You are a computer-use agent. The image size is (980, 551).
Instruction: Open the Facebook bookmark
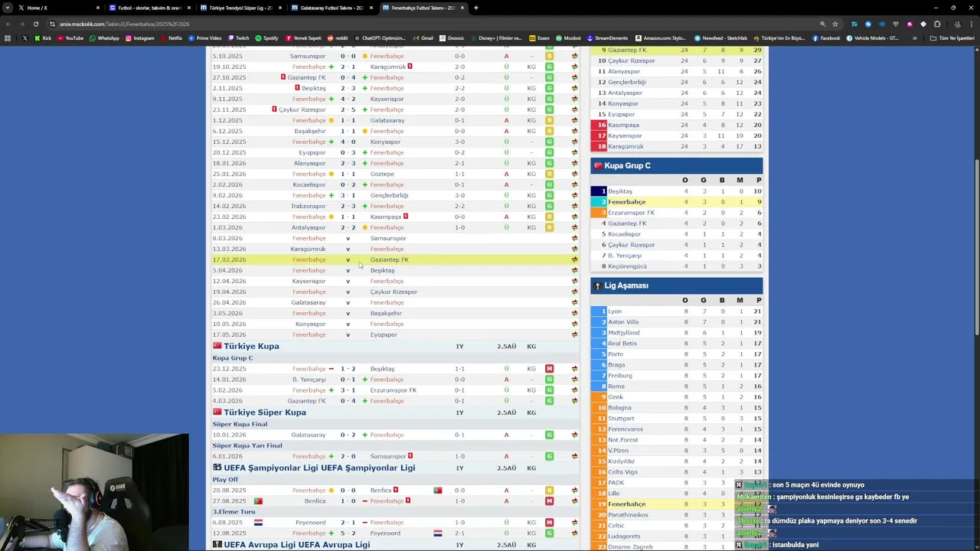pos(826,38)
